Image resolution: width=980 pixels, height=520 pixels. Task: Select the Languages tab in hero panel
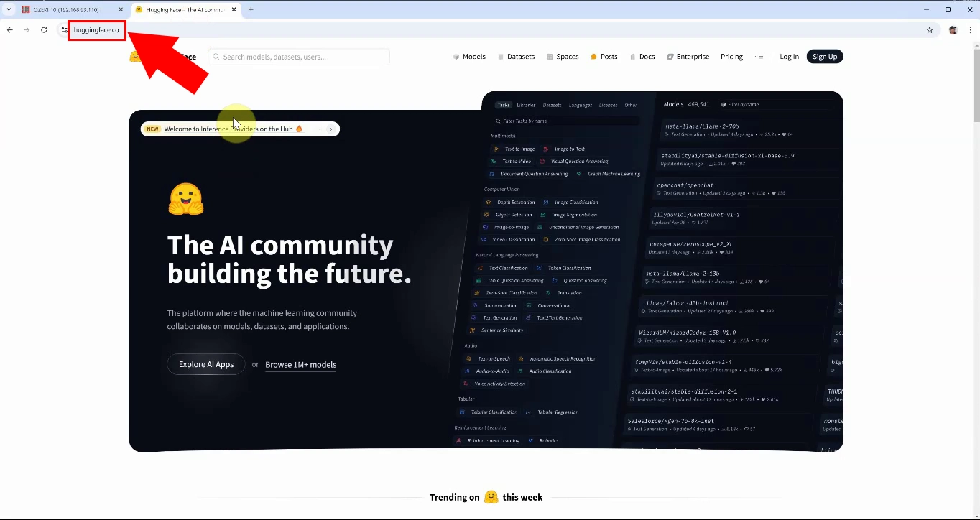coord(581,105)
